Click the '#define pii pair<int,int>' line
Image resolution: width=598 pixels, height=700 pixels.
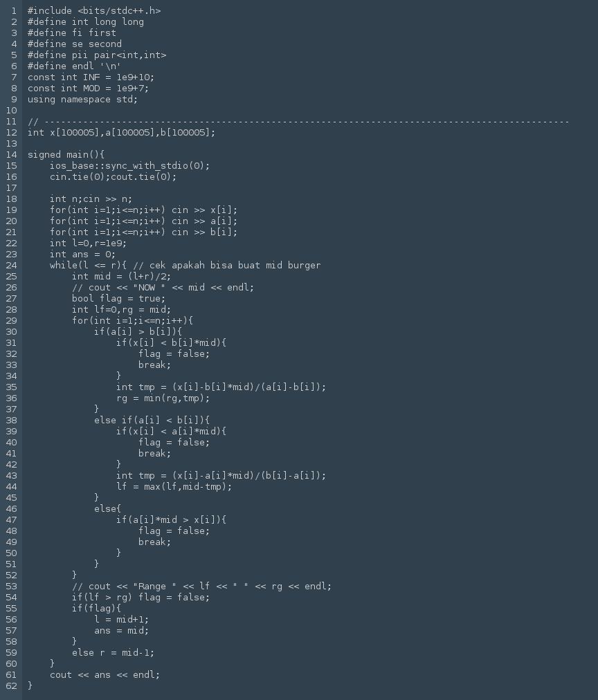tap(97, 55)
